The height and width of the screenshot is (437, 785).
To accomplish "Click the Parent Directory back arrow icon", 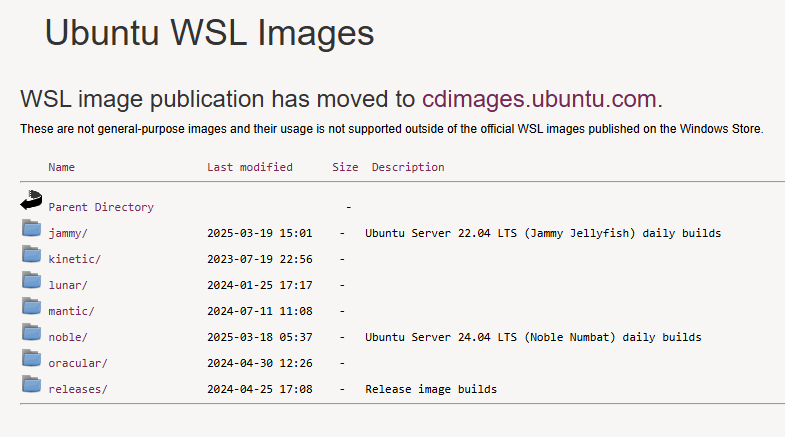I will (31, 200).
